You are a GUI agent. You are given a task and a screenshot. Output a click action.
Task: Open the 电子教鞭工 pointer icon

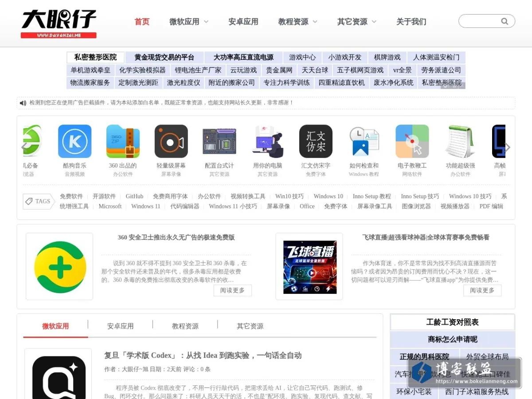[x=412, y=141]
